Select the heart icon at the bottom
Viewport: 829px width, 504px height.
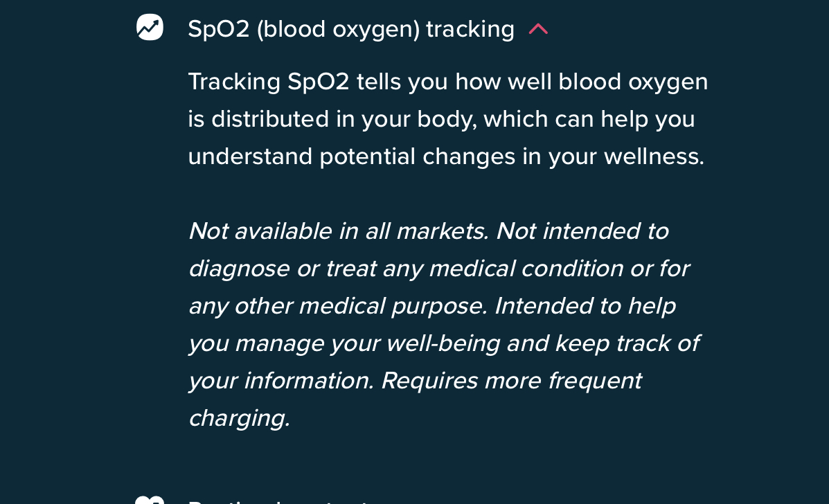tap(150, 500)
